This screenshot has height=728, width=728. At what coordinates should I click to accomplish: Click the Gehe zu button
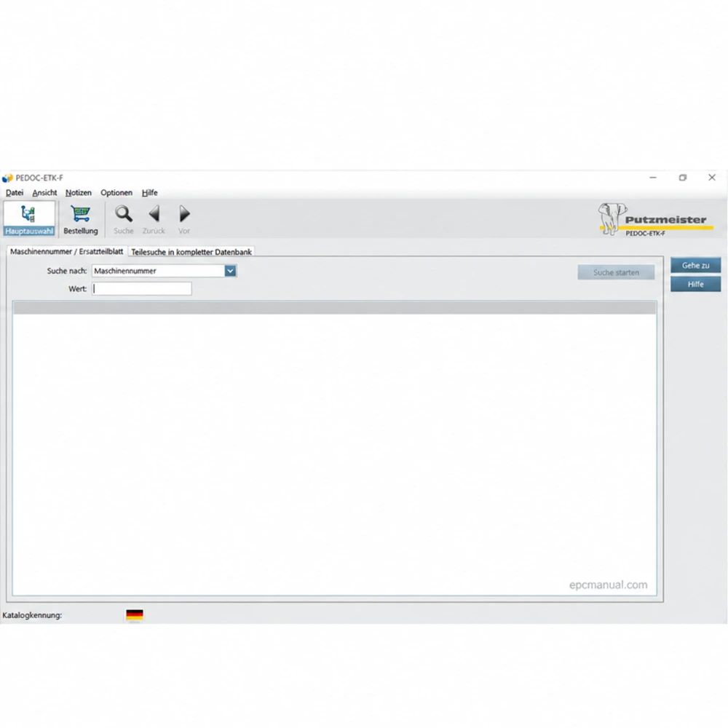coord(695,265)
